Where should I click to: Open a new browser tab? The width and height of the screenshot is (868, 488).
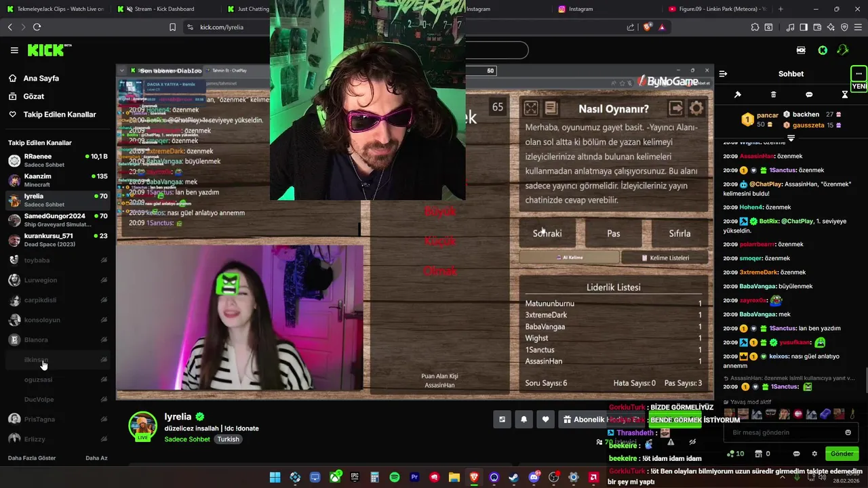pyautogui.click(x=781, y=9)
